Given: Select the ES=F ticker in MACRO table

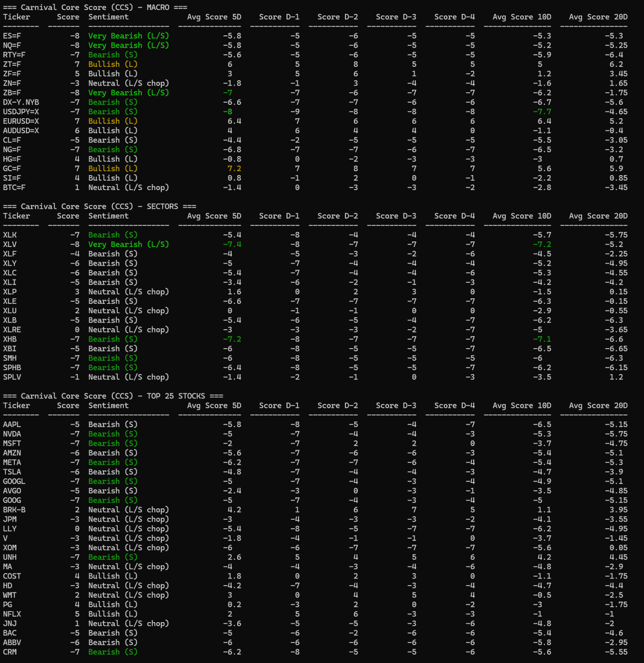Looking at the screenshot, I should coord(12,36).
